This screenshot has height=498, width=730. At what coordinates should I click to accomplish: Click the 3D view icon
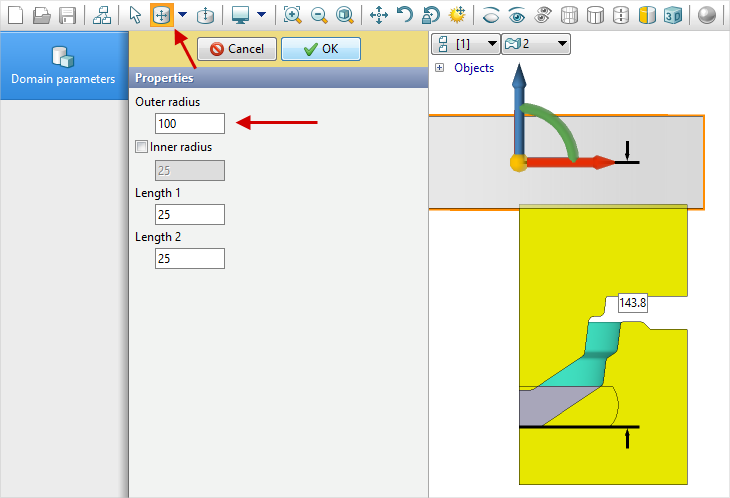coord(674,15)
